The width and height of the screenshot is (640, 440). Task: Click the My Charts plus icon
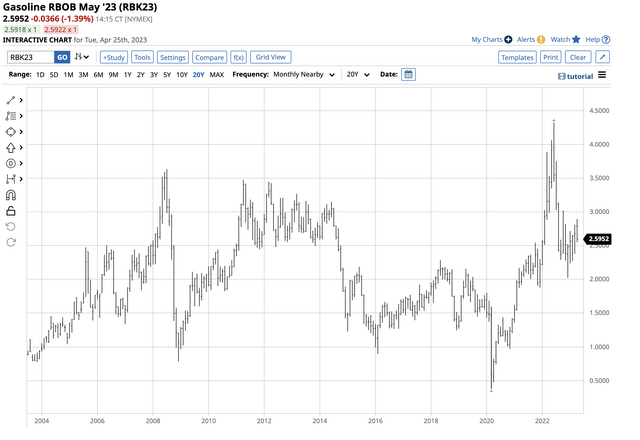508,40
